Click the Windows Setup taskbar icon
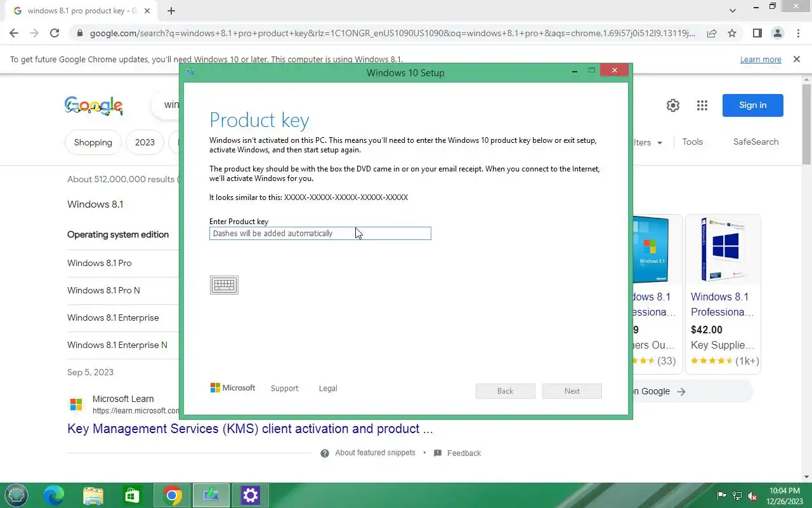The height and width of the screenshot is (508, 812). (x=211, y=495)
